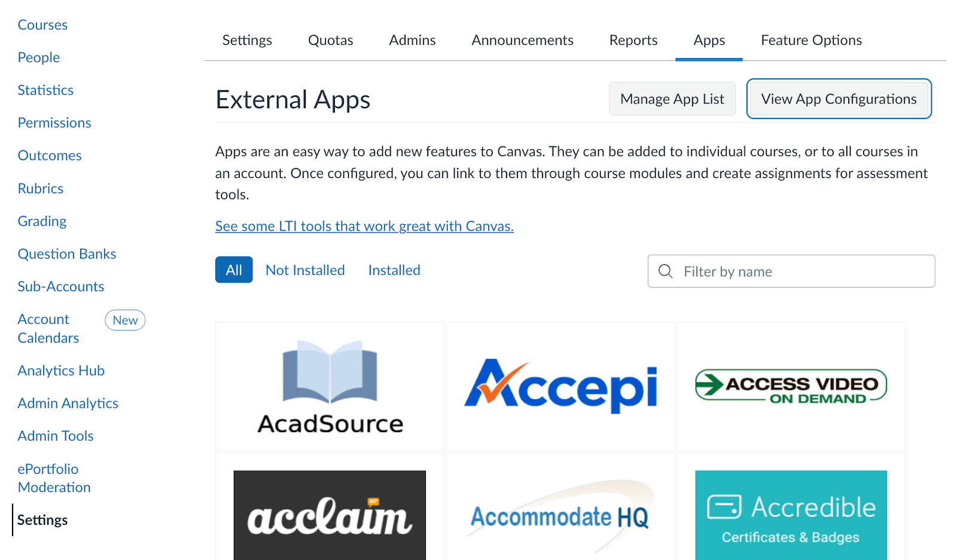Show All apps filter
Screen dimensions: 957x560
pos(234,270)
